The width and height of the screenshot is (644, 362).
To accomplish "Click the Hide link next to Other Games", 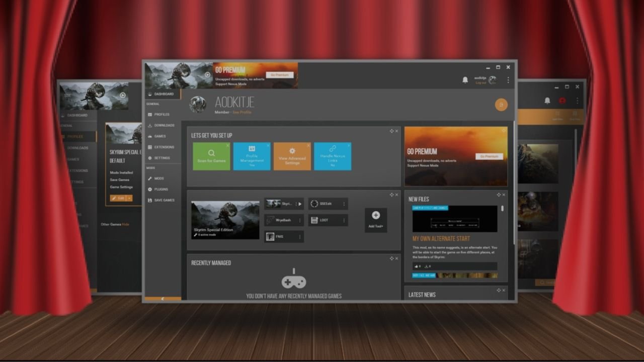I will [126, 224].
